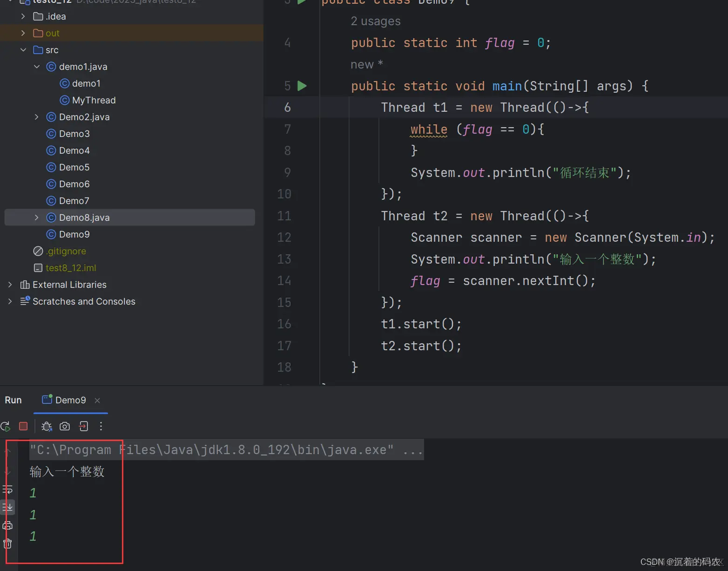Toggle scroll to end of console
The height and width of the screenshot is (571, 728).
7,507
